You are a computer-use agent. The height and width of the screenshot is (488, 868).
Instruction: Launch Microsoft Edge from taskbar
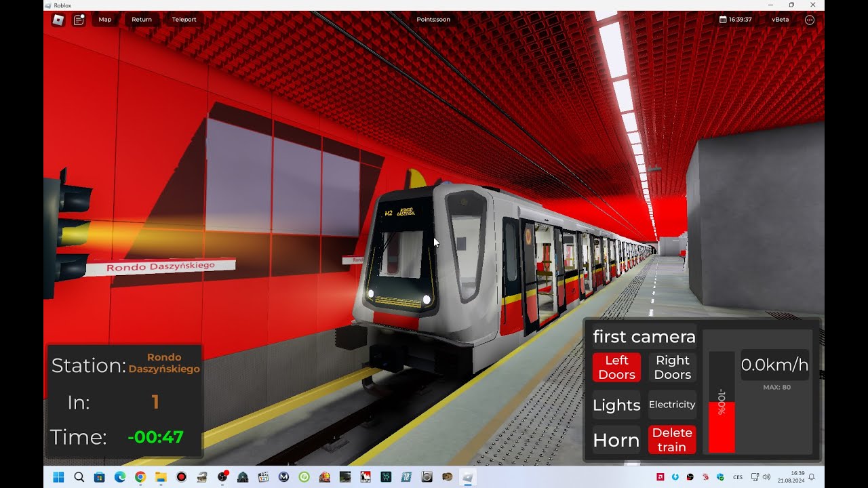point(120,477)
